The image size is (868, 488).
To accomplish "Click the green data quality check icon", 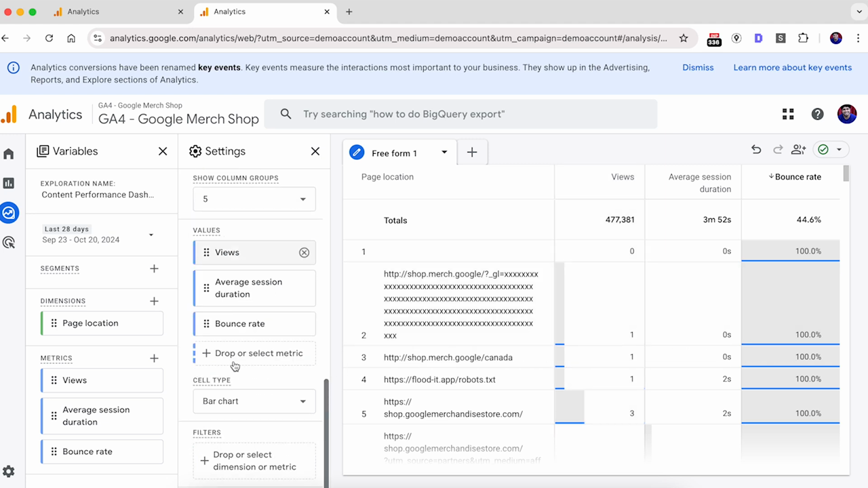I will point(823,150).
